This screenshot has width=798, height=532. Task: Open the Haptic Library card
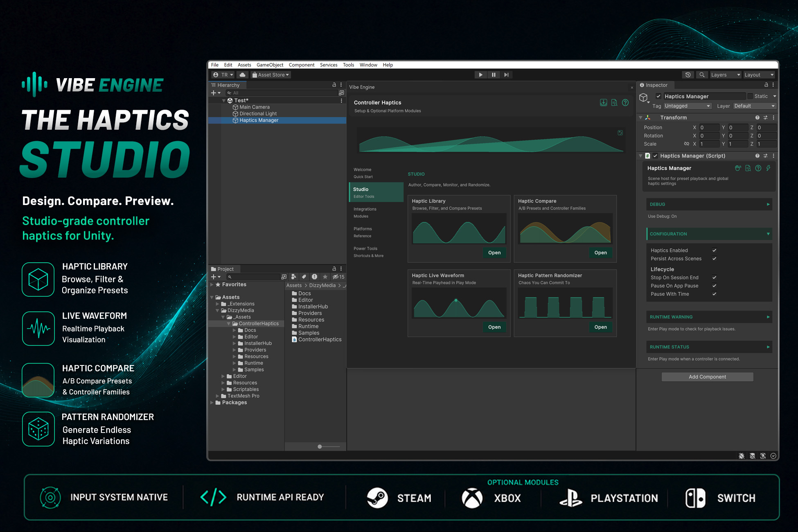[494, 253]
